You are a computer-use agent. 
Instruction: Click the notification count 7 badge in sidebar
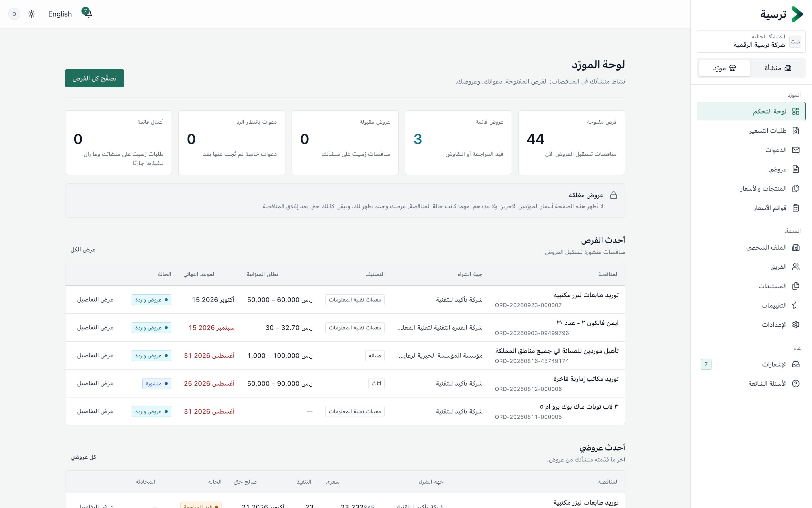[x=706, y=364]
